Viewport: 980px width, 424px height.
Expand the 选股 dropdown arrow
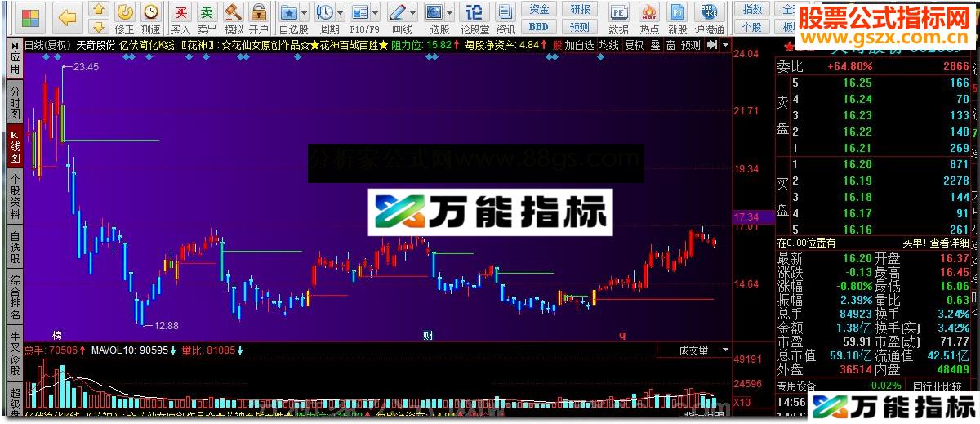[449, 13]
